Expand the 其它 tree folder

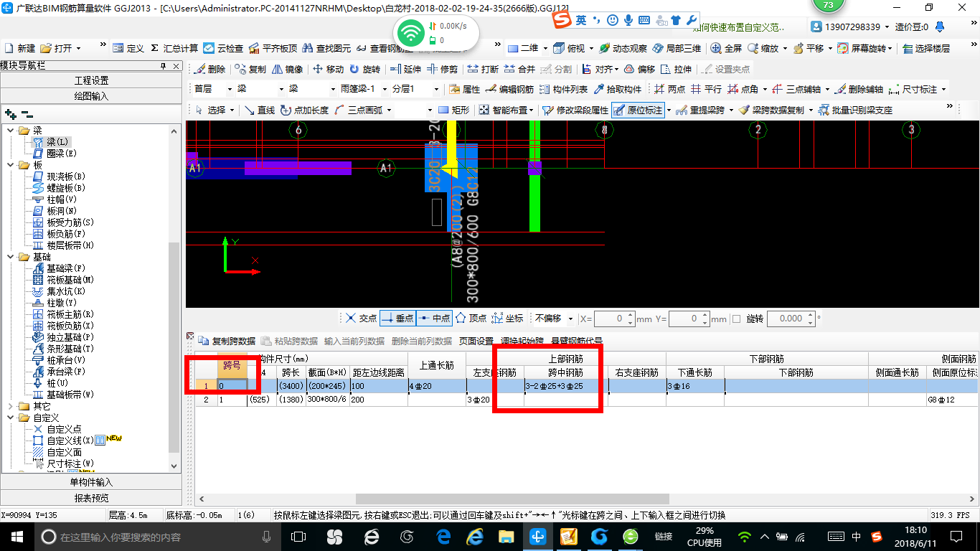click(x=10, y=406)
